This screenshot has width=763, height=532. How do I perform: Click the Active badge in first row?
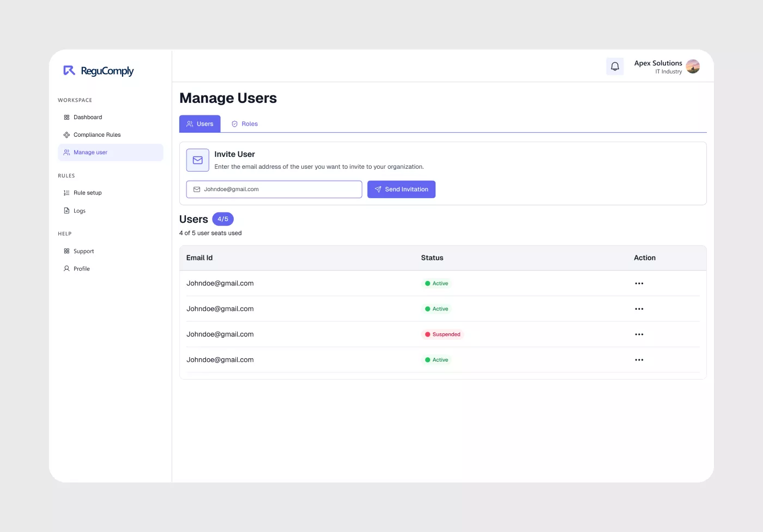click(x=436, y=283)
